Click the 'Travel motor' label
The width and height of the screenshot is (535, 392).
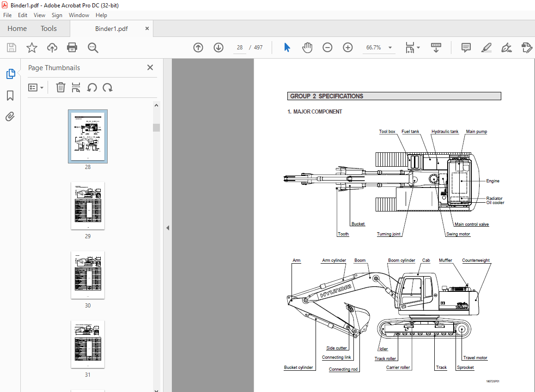pyautogui.click(x=475, y=357)
